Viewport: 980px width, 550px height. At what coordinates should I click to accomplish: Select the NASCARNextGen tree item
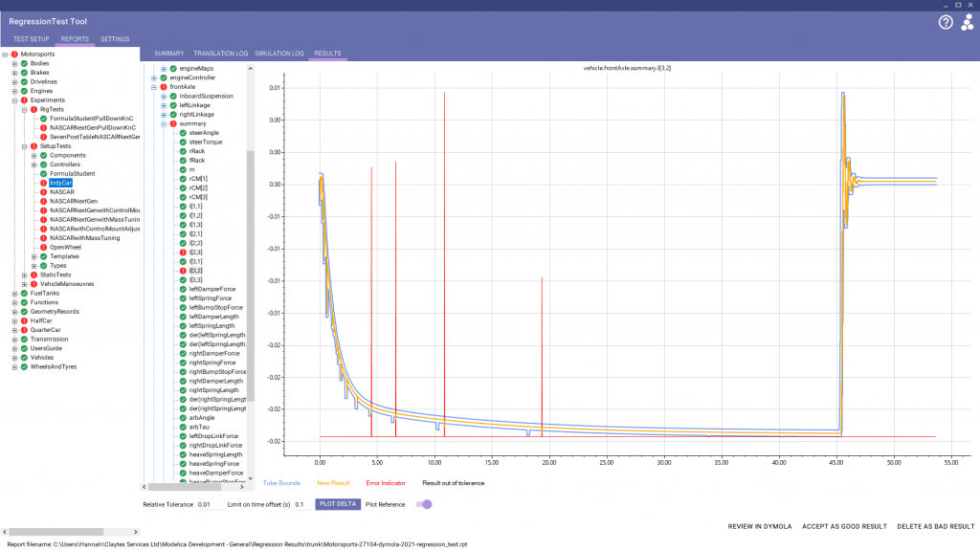tap(74, 201)
